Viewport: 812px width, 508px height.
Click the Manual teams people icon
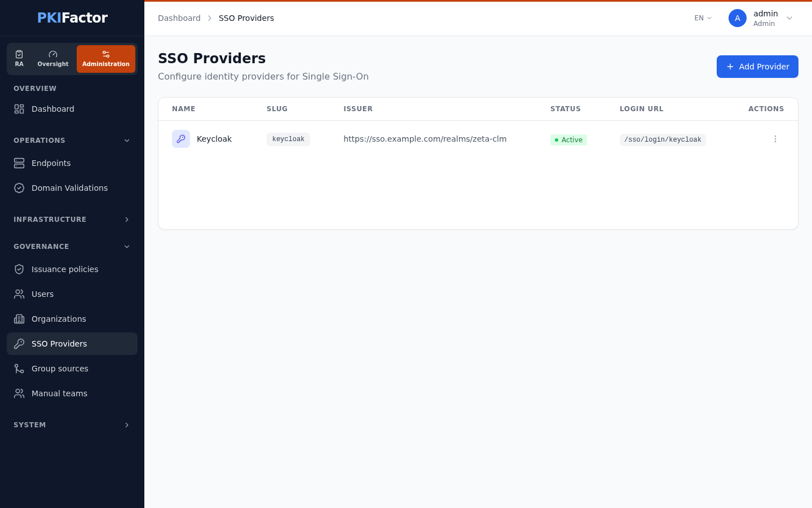tap(19, 393)
